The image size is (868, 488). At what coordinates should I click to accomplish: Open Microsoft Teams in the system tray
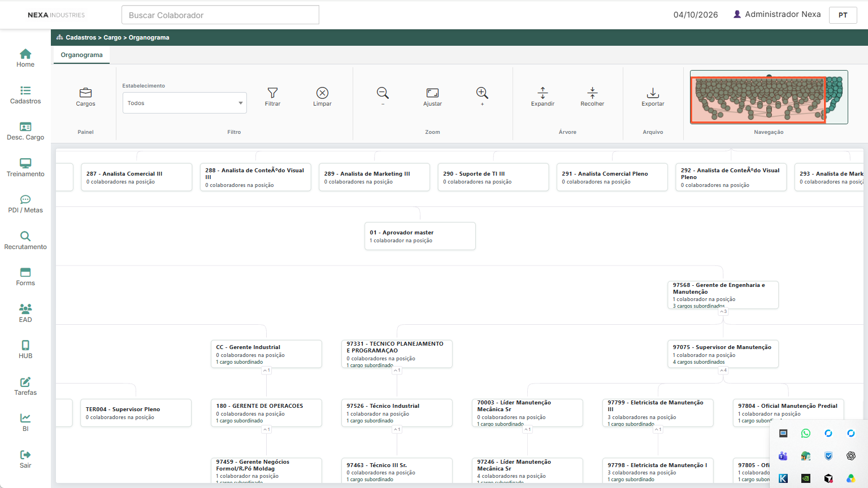[783, 456]
